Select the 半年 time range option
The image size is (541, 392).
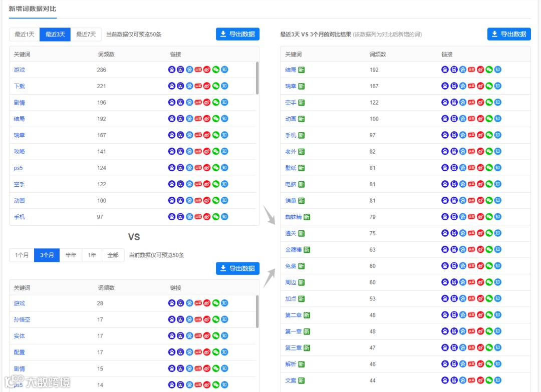click(71, 255)
